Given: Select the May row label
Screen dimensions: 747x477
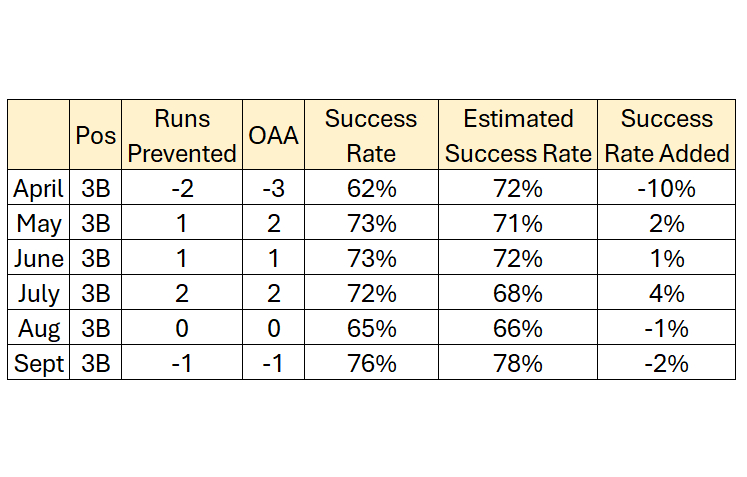Looking at the screenshot, I should [x=39, y=223].
